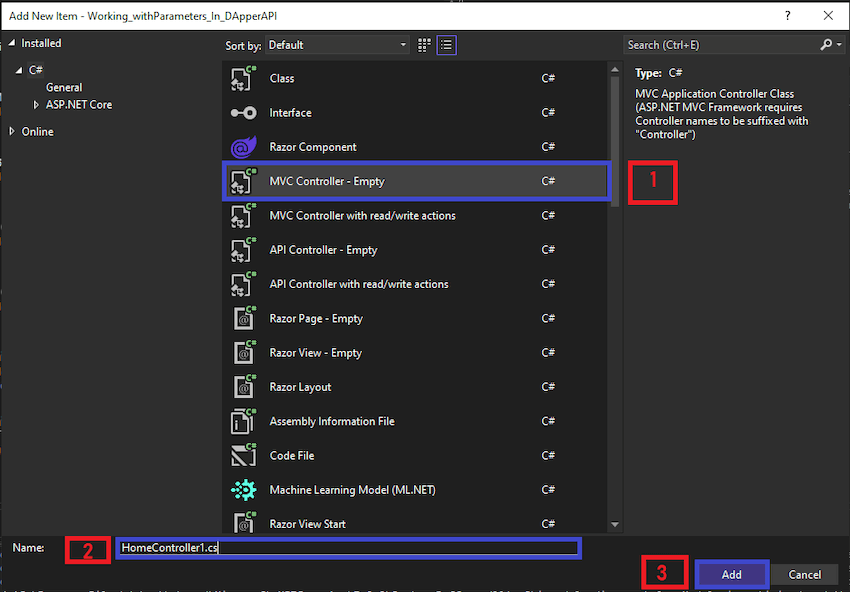The width and height of the screenshot is (850, 592).
Task: Select the ASP.NET Core category
Action: pos(79,105)
